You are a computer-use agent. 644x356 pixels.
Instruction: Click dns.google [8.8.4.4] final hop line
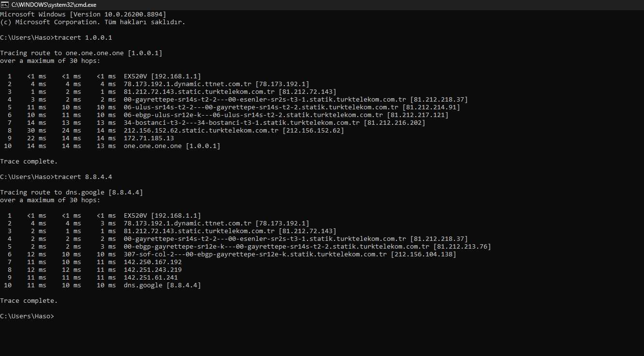(x=162, y=285)
